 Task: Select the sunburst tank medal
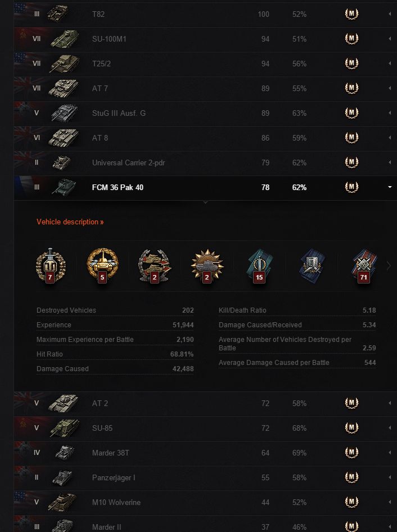(x=207, y=265)
